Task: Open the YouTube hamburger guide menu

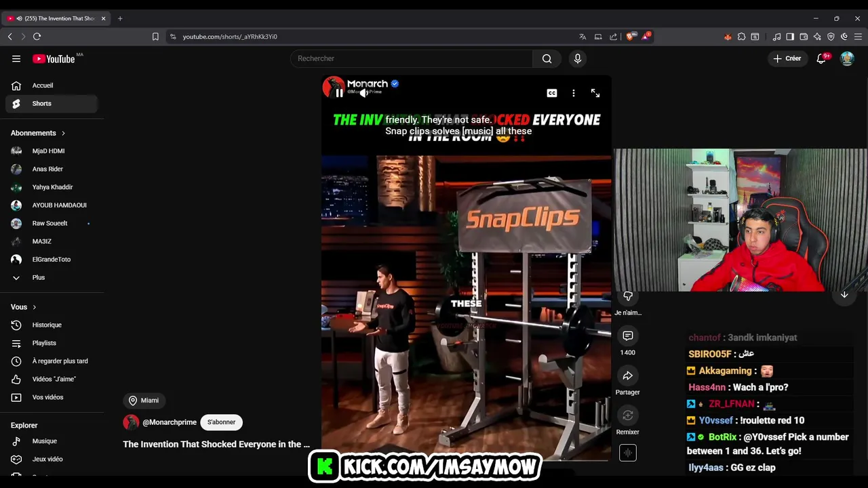Action: pos(16,58)
